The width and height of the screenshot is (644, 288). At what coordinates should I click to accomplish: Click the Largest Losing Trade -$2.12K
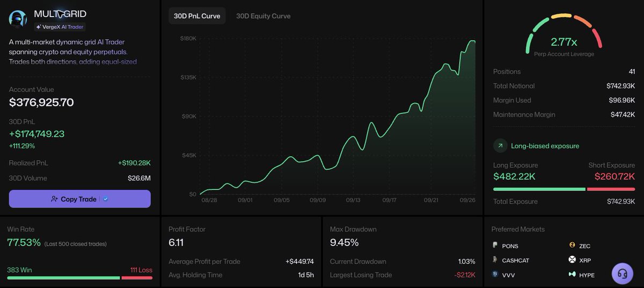click(464, 275)
